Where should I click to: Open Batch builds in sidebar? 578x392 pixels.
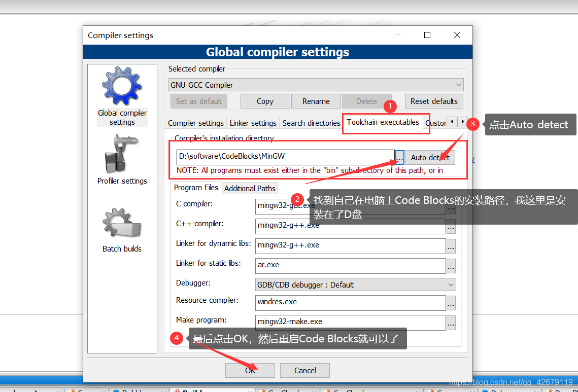[x=122, y=230]
